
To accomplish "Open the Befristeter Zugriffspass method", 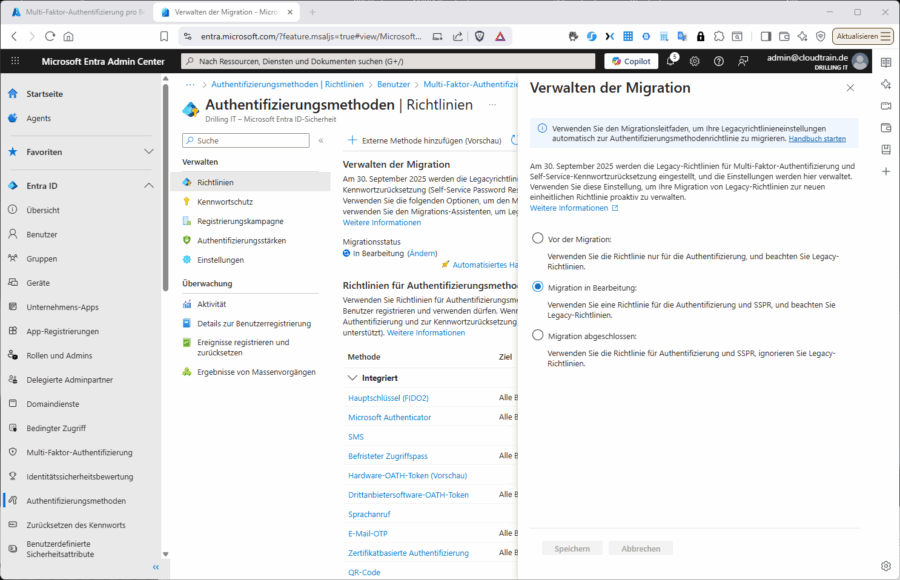I will [x=387, y=456].
